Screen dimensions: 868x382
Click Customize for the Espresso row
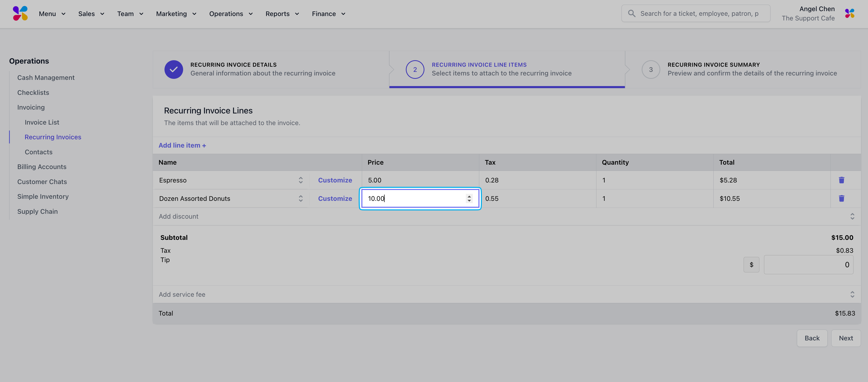pos(335,180)
